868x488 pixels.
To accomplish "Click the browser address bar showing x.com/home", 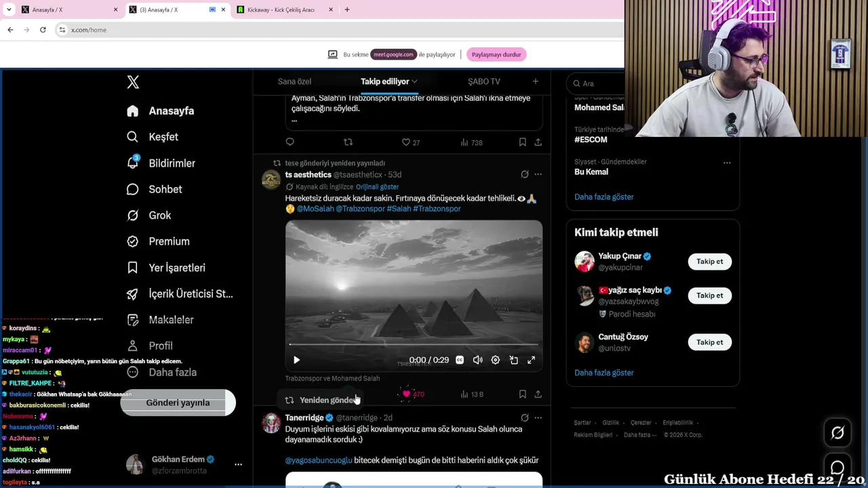I will 339,30.
